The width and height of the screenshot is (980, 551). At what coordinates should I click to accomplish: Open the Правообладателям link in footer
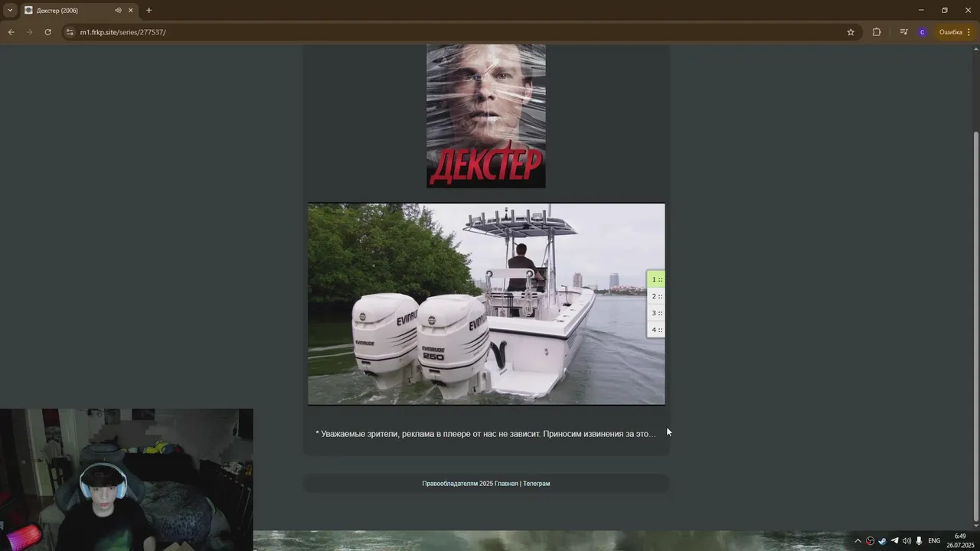click(x=449, y=484)
